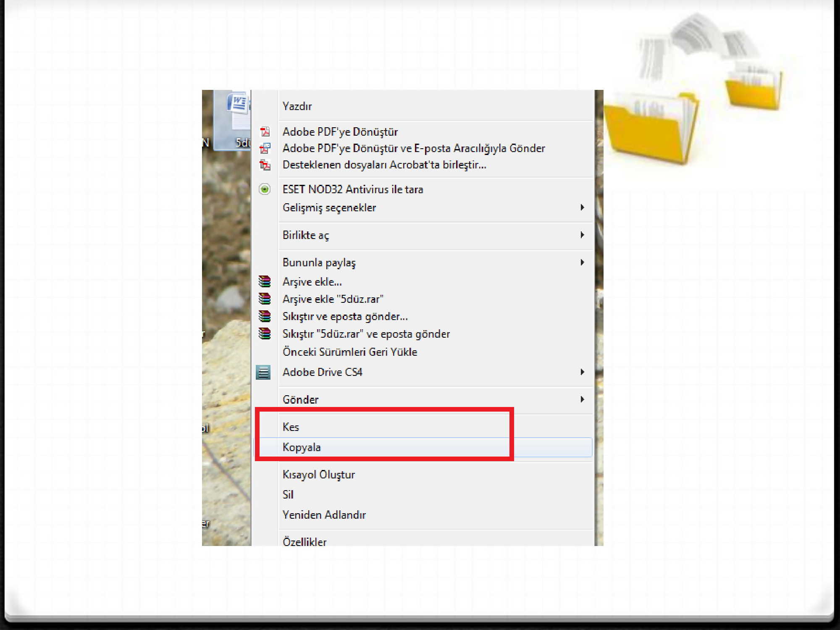
Task: Click Kısayol Oluştur menu entry
Action: (x=318, y=475)
